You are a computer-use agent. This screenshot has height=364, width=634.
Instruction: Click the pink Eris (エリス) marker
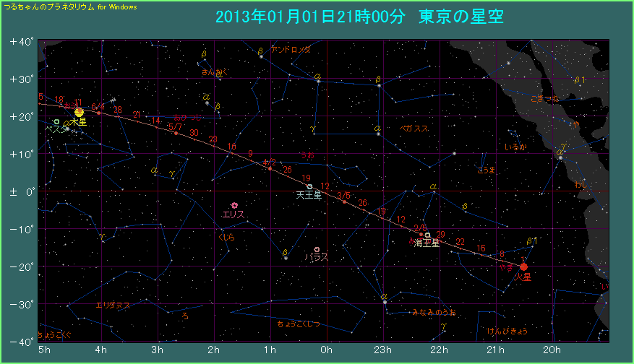click(x=234, y=206)
